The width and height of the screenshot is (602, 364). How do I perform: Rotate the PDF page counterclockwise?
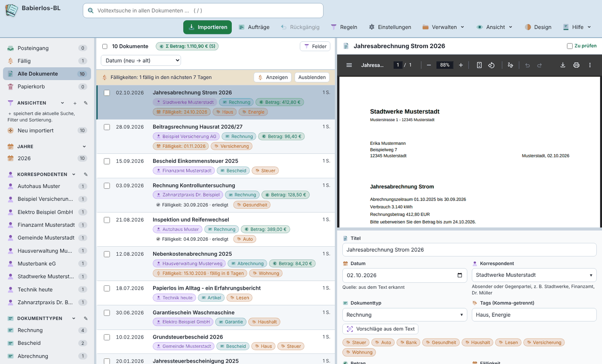tap(492, 65)
